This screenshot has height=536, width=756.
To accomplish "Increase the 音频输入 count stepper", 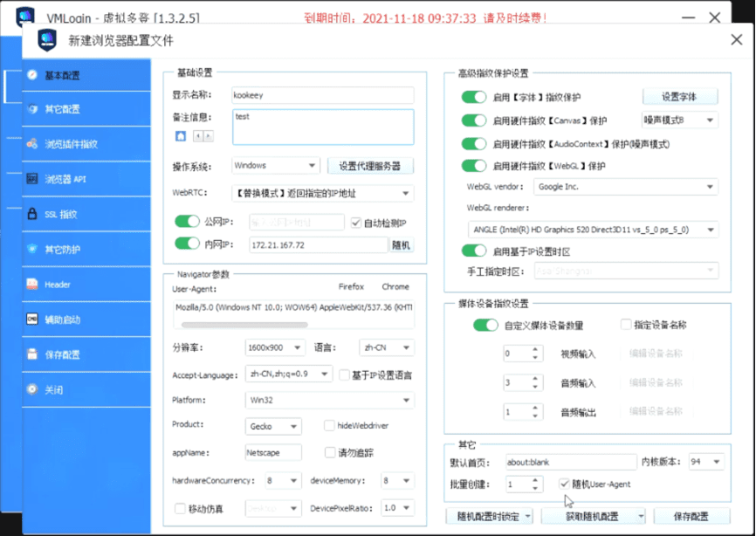I will 535,378.
